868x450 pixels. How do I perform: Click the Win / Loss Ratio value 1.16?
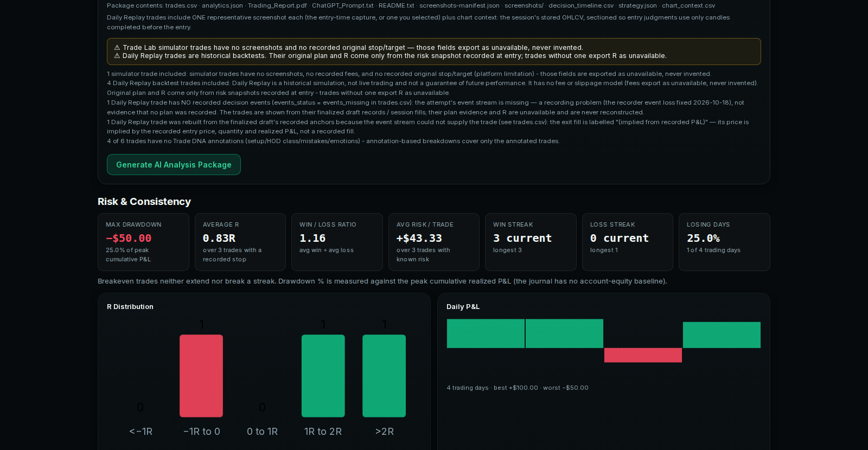[x=312, y=238]
